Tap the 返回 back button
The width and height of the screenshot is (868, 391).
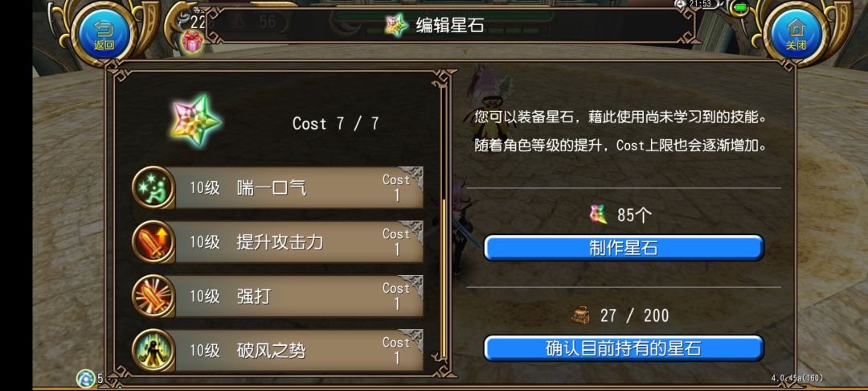[x=104, y=33]
